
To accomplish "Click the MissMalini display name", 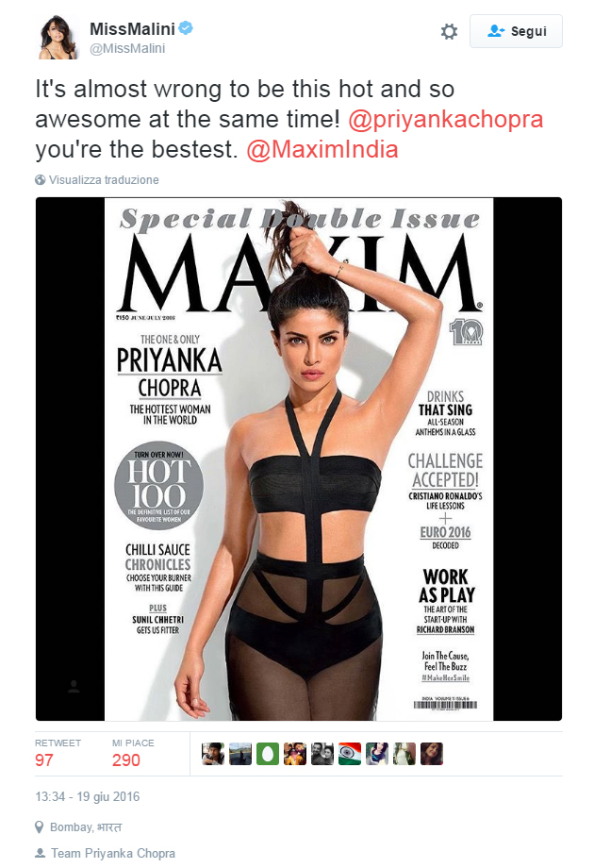I will [132, 28].
